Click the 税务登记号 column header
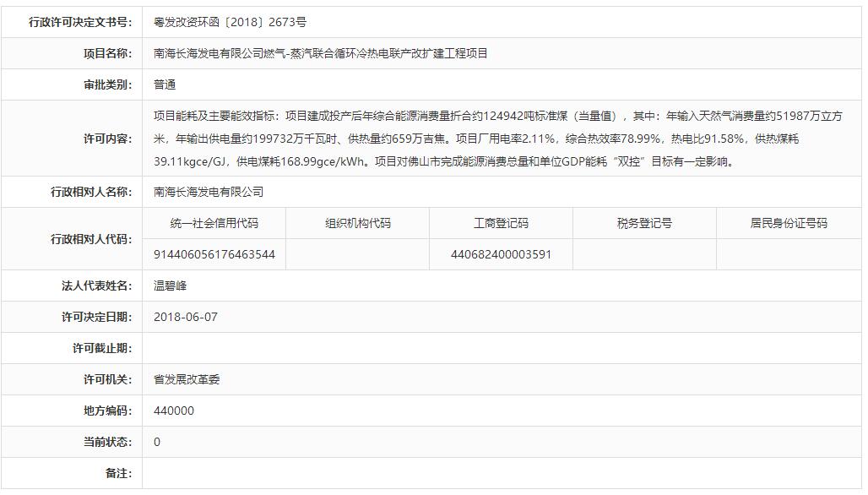 644,224
